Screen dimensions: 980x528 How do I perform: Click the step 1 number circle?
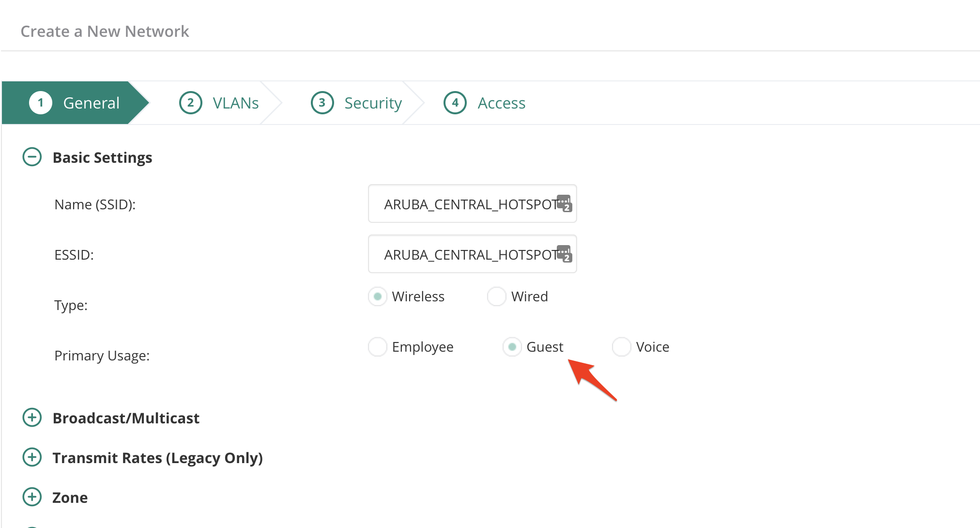pos(41,103)
